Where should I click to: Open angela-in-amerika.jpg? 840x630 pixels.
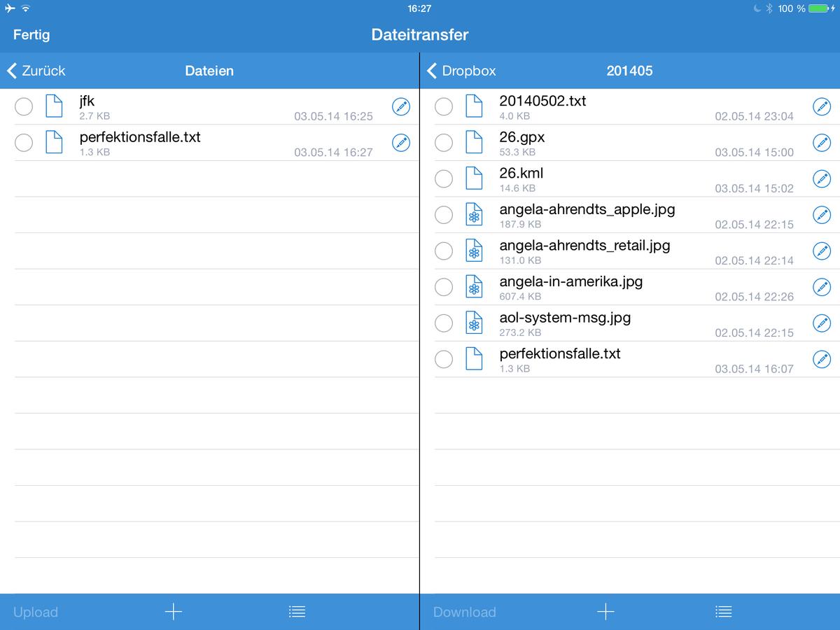(x=571, y=281)
